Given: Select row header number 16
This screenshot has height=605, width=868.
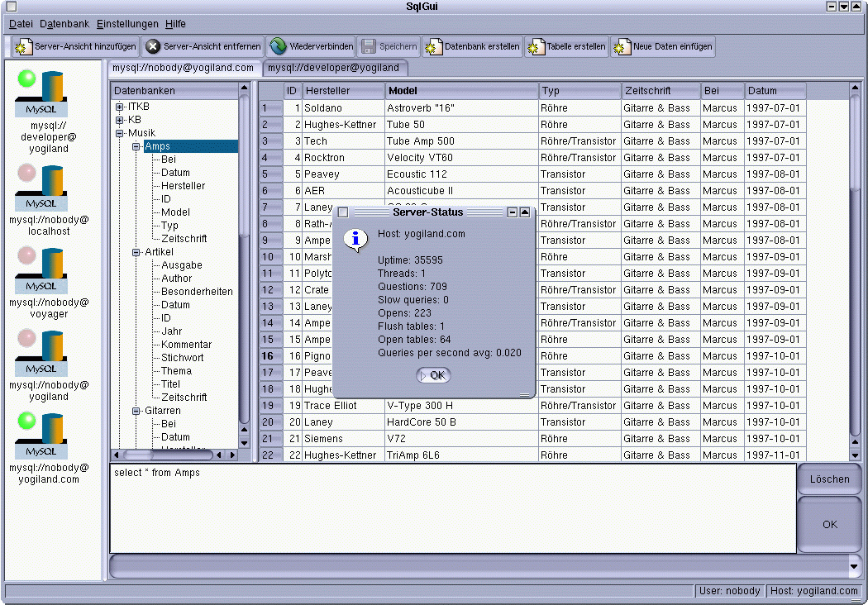Looking at the screenshot, I should point(271,356).
